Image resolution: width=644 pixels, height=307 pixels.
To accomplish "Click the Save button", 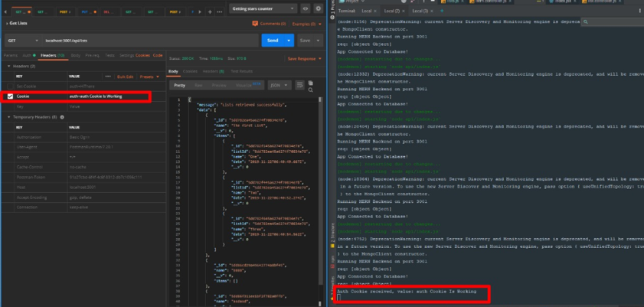I will coord(305,41).
